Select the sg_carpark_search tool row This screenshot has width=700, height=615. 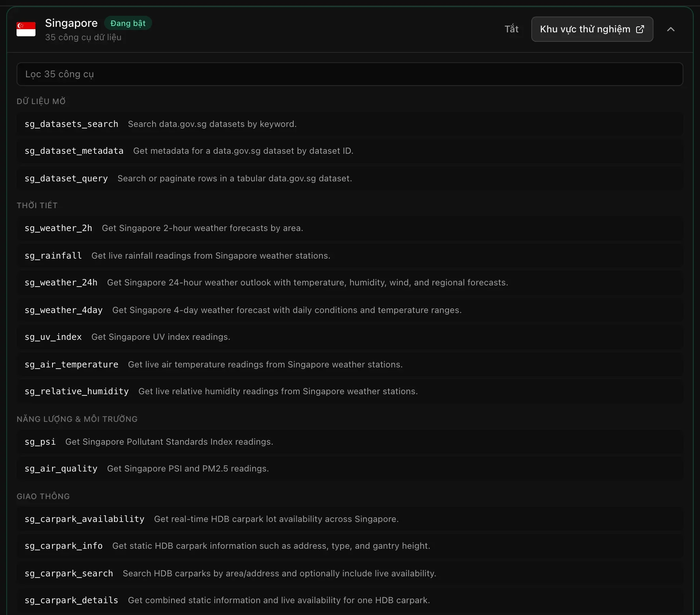point(350,574)
